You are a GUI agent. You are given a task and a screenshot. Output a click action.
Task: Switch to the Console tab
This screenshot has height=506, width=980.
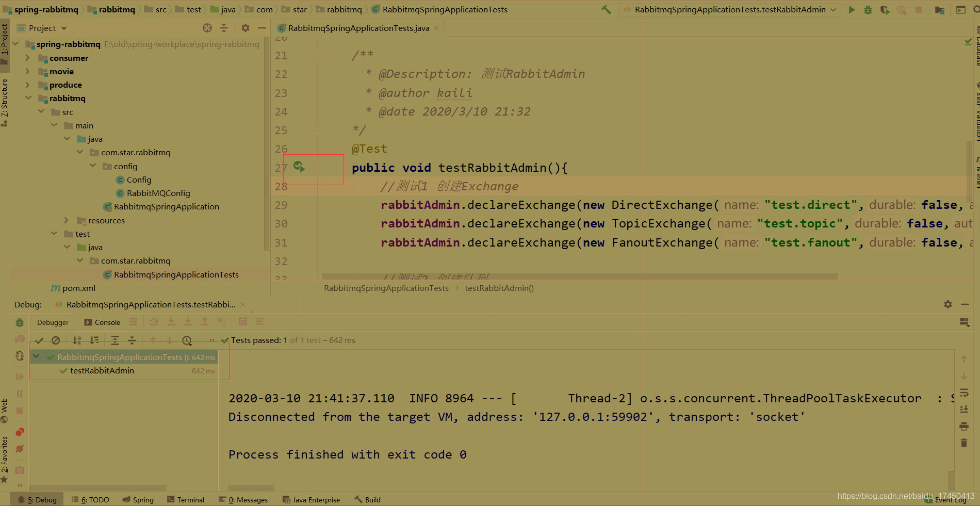[x=102, y=322]
